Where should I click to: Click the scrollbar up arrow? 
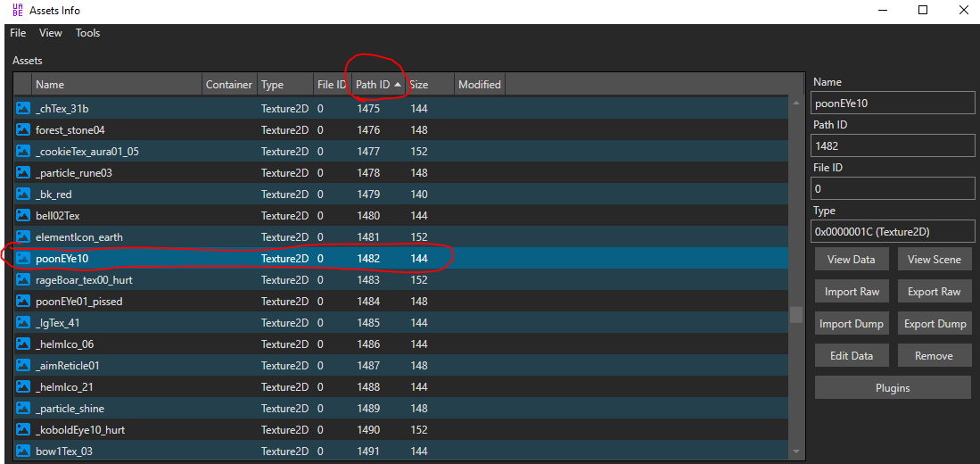(795, 104)
